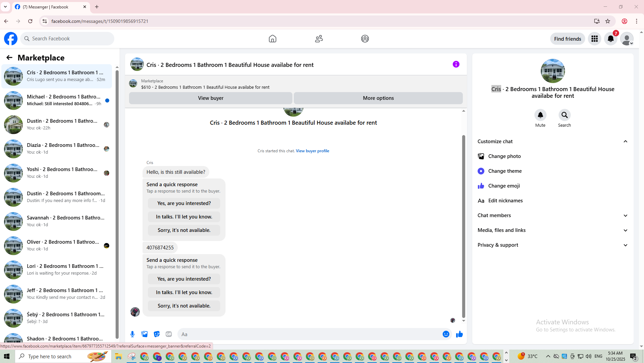The image size is (644, 363).
Task: Mute the conversation with the bell icon
Action: 540,115
